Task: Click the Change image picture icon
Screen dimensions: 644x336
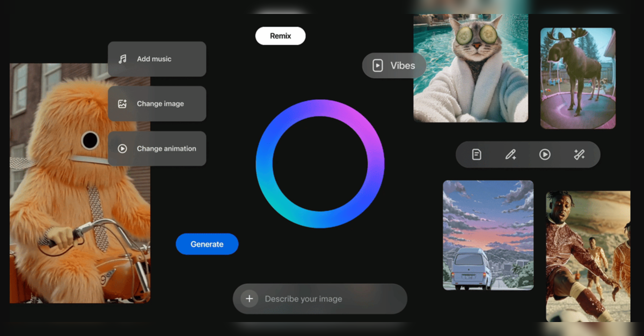Action: pos(122,104)
